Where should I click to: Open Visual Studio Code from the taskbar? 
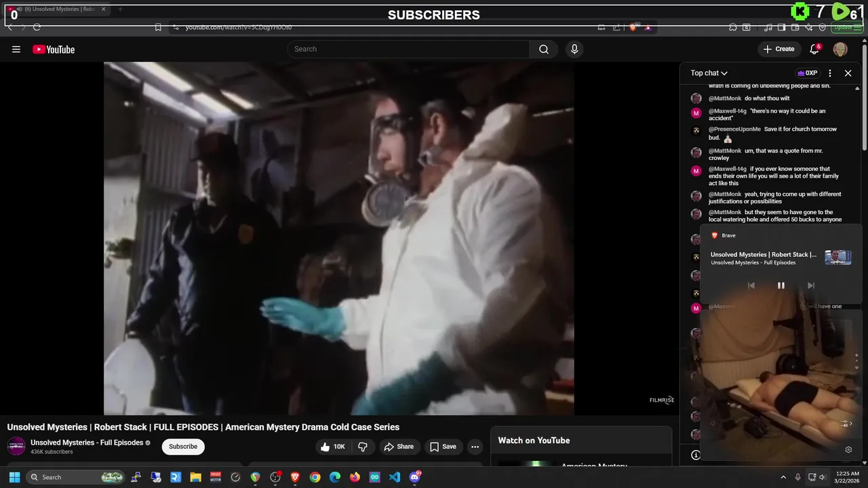pyautogui.click(x=395, y=477)
